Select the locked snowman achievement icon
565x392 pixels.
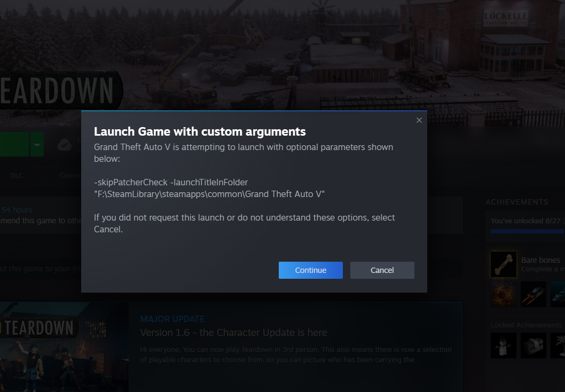[504, 346]
